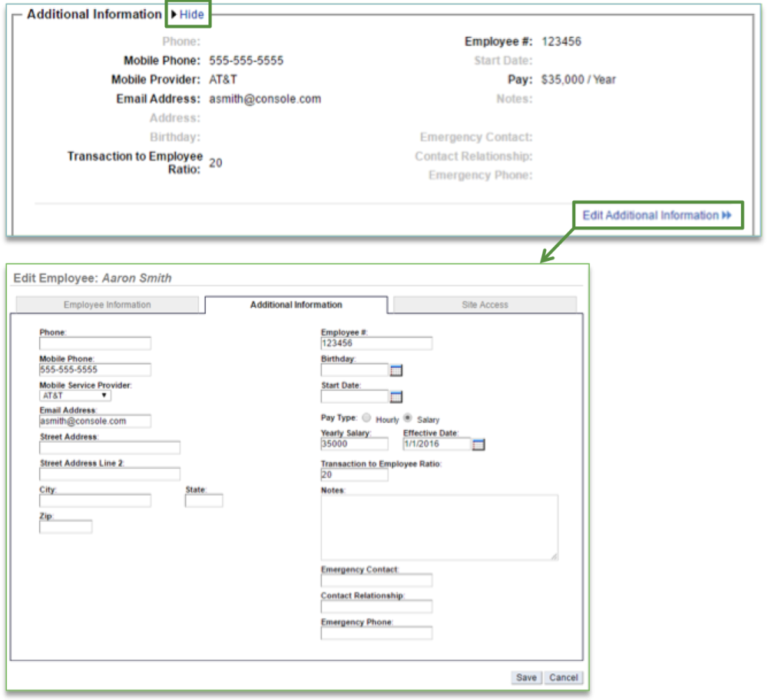
Task: Click the Mobile Provider value AT&T in summary
Action: point(223,80)
